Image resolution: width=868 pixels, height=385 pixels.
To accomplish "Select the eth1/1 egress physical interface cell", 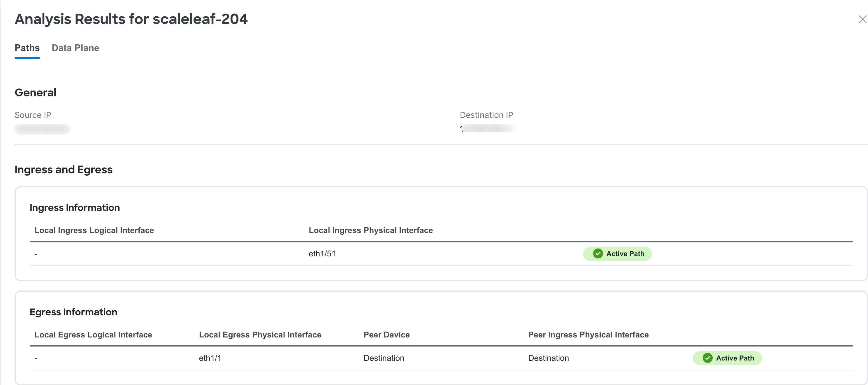I will (210, 358).
